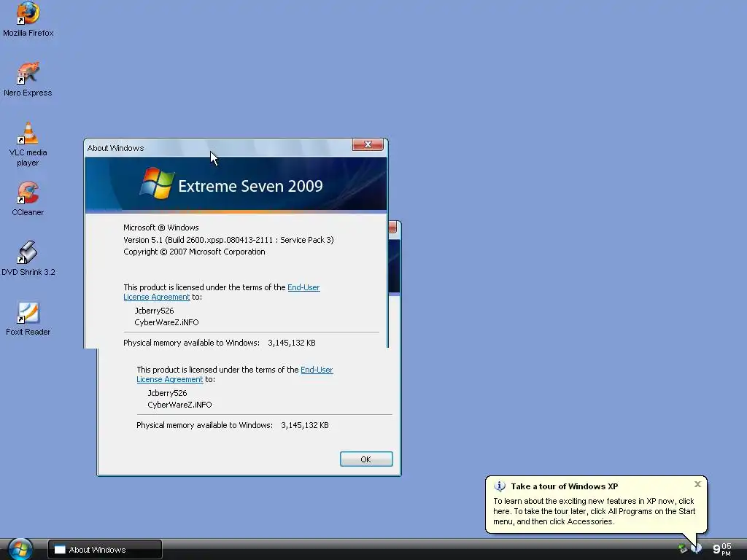
Task: Activate the About Windows taskbar button
Action: pos(105,550)
